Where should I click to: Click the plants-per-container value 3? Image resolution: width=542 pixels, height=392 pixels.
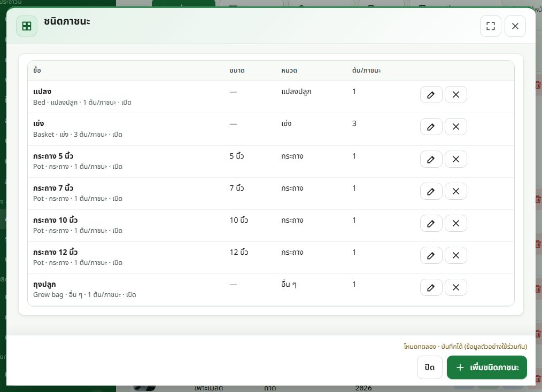click(x=354, y=124)
